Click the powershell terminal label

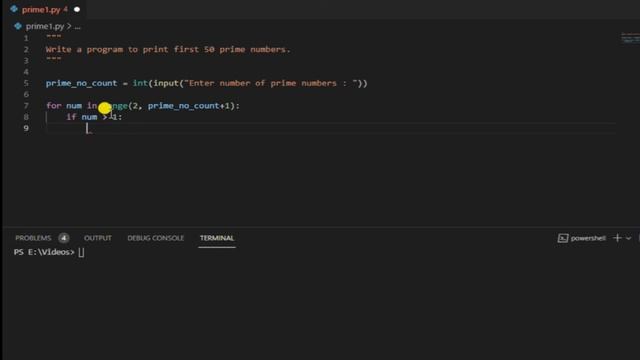tap(588, 238)
